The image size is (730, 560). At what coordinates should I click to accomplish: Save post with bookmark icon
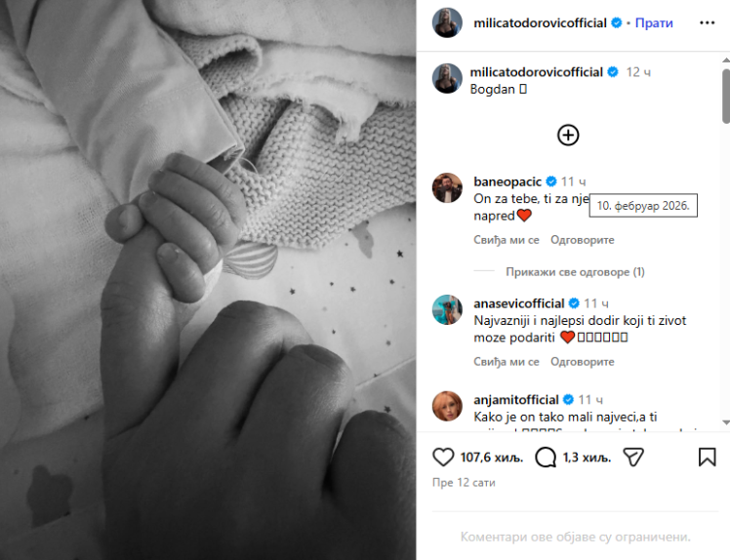coord(707,458)
